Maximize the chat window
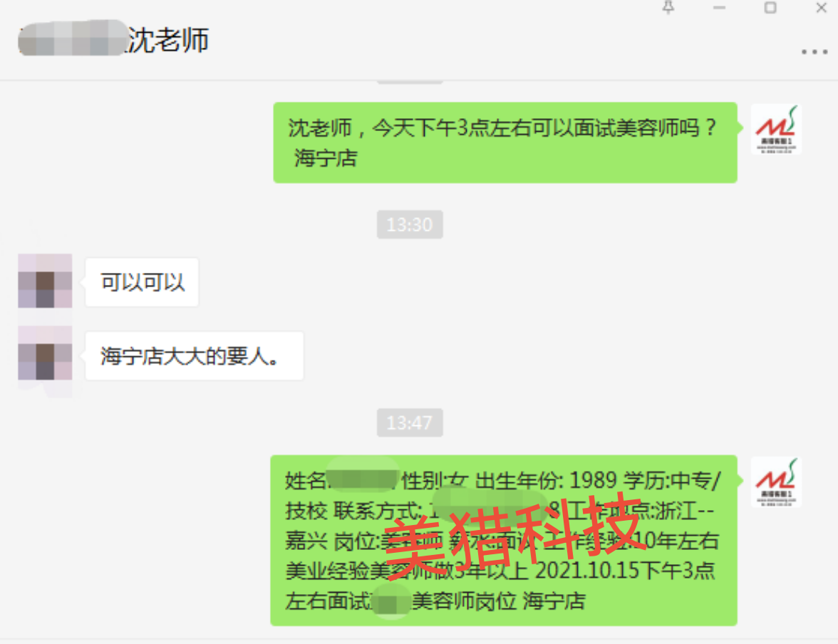Viewport: 838px width, 644px height. point(770,8)
